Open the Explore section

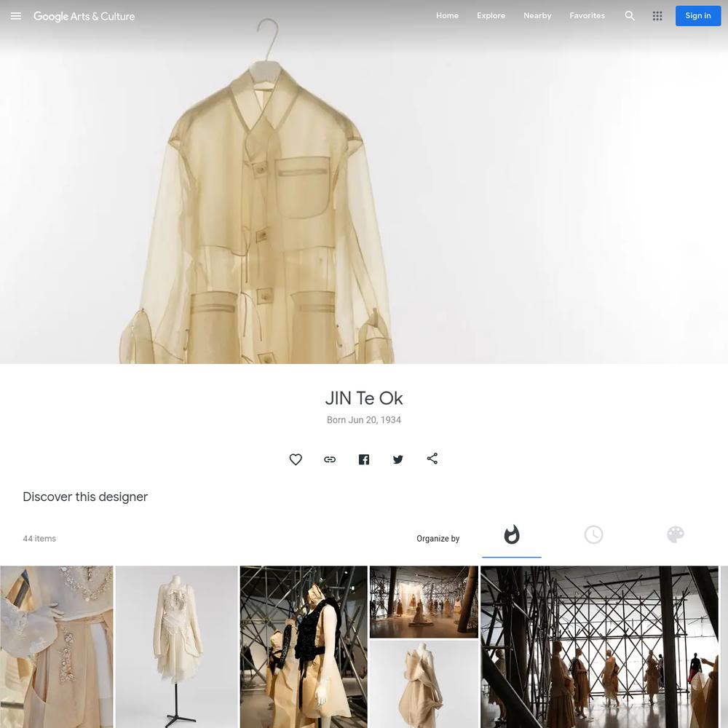click(491, 15)
